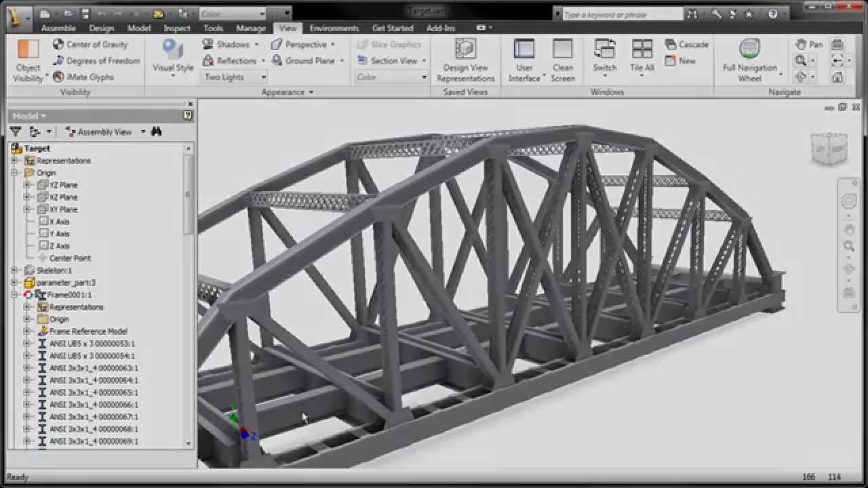Click the Favorites star icon
Viewport: 868px width, 488px height.
(x=749, y=14)
